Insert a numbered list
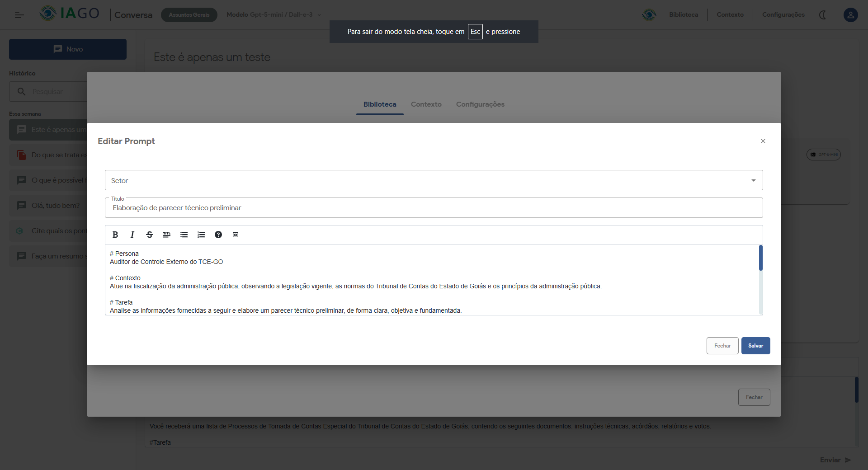868x470 pixels. (201, 235)
